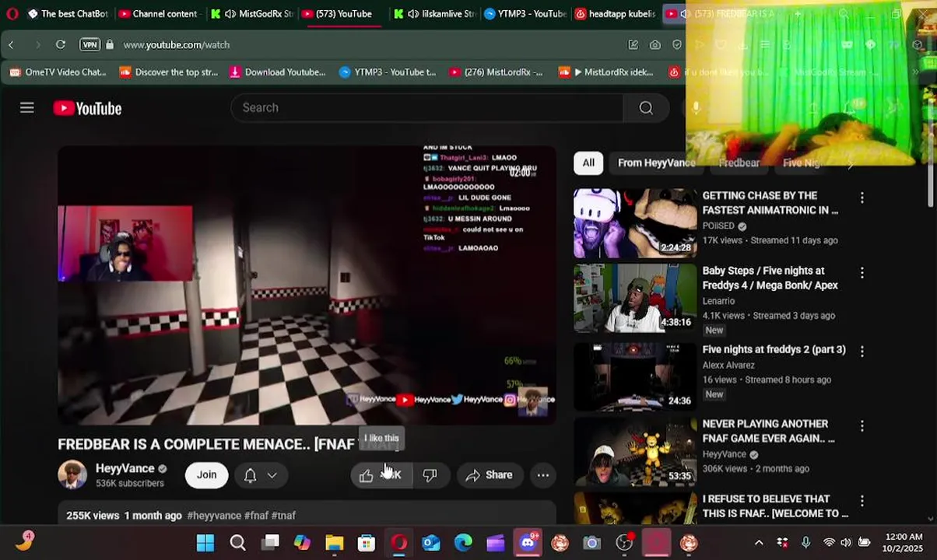This screenshot has height=560, width=937.
Task: Go to YouTube home via logo
Action: point(87,109)
